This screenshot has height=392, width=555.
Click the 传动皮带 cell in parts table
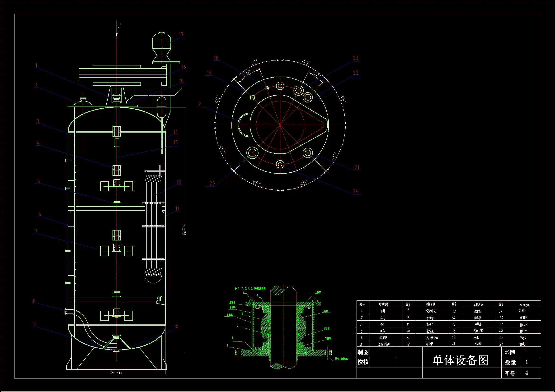click(478, 331)
